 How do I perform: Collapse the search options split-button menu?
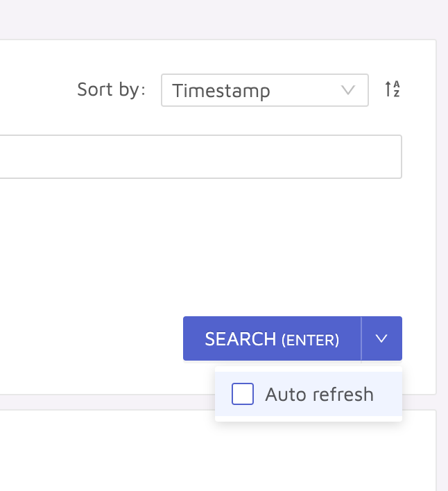pyautogui.click(x=381, y=338)
